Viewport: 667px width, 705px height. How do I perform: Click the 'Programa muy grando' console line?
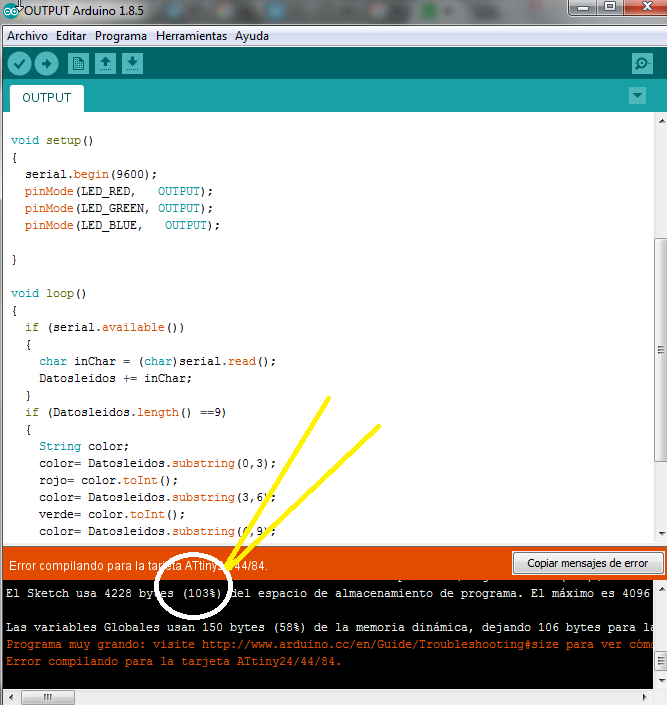[x=328, y=644]
